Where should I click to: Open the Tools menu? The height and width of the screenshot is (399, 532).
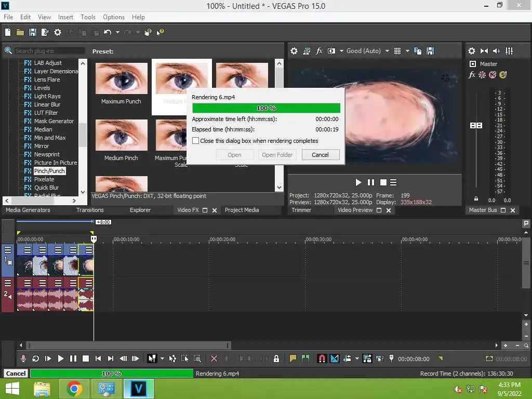coord(88,17)
